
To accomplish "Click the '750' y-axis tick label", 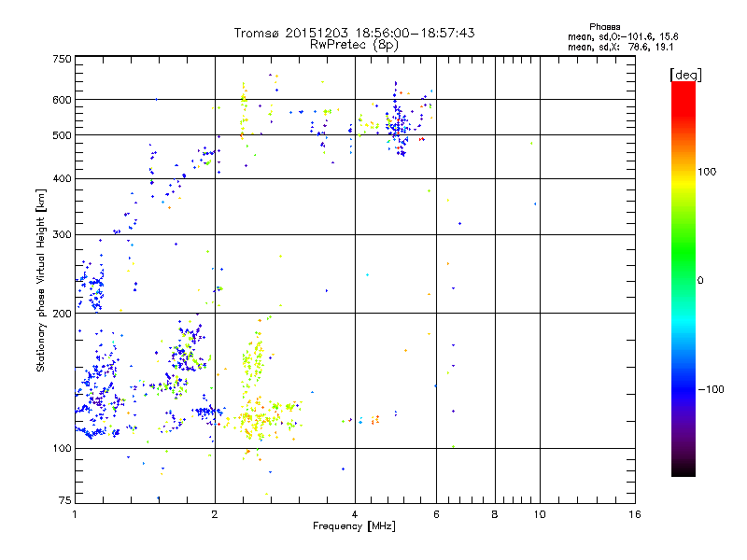I will tap(62, 59).
